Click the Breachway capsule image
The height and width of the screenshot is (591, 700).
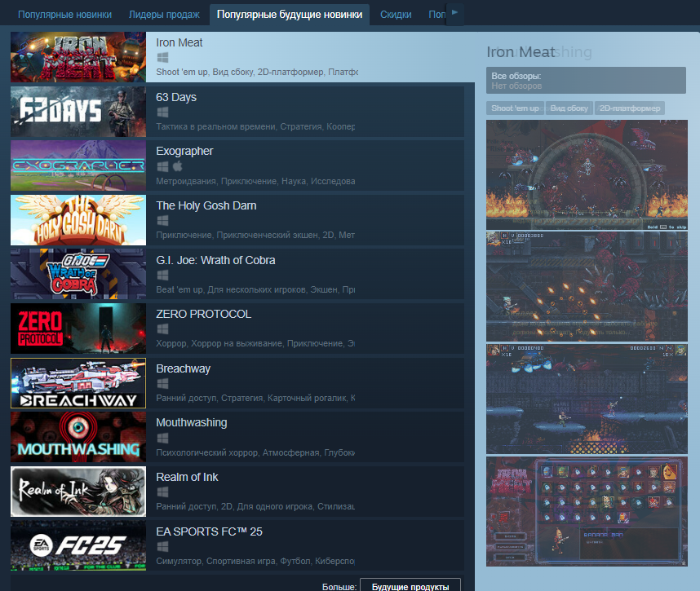[x=78, y=383]
